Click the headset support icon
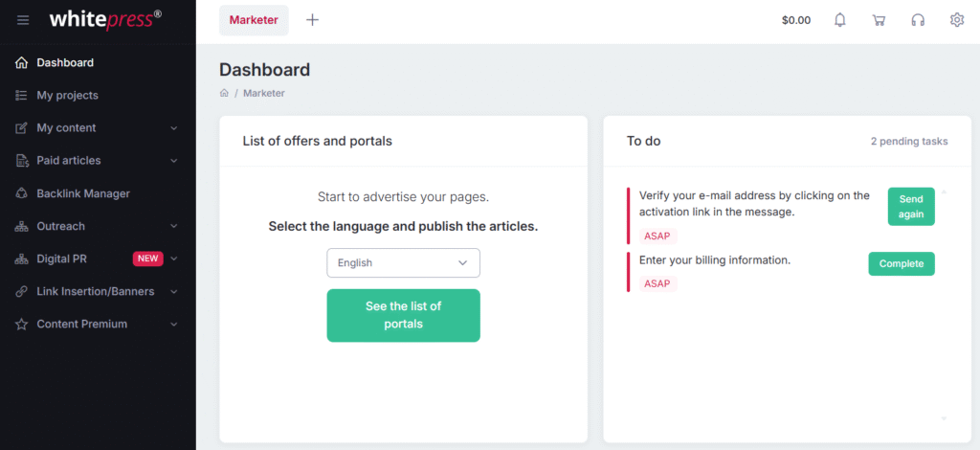This screenshot has height=450, width=980. point(918,20)
